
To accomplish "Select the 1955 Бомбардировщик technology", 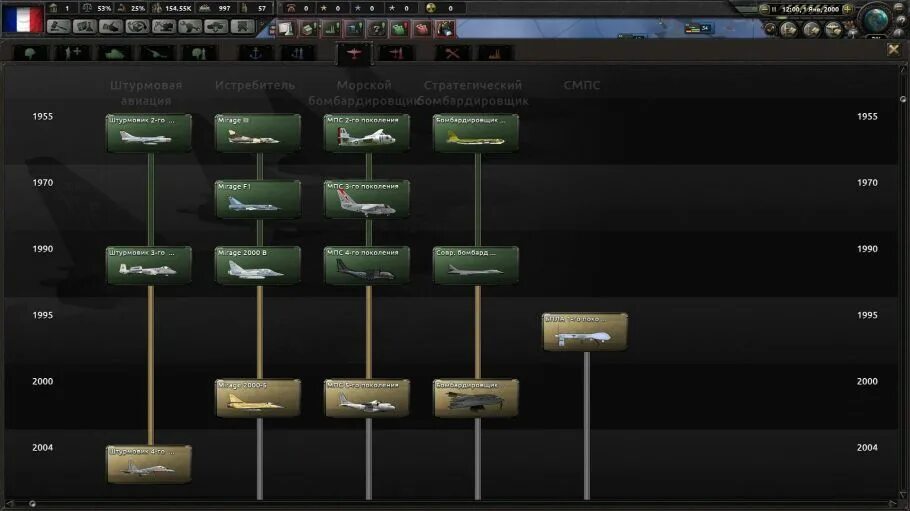I will pyautogui.click(x=476, y=133).
